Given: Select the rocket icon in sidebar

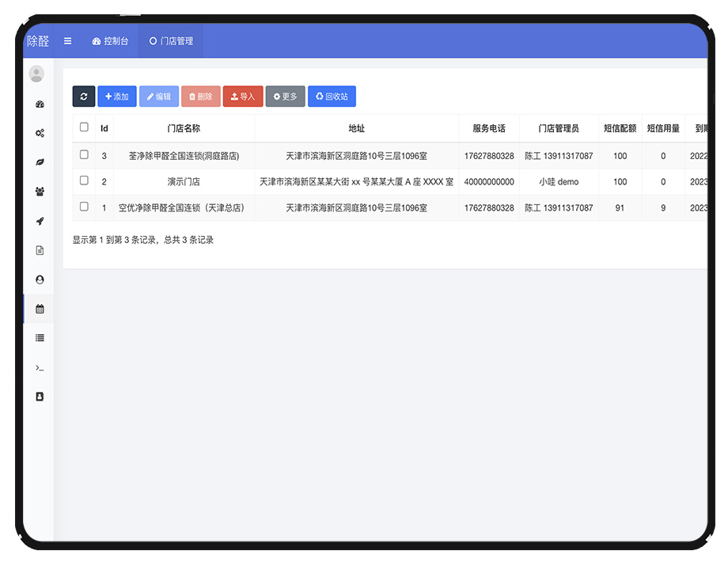Looking at the screenshot, I should pos(40,221).
